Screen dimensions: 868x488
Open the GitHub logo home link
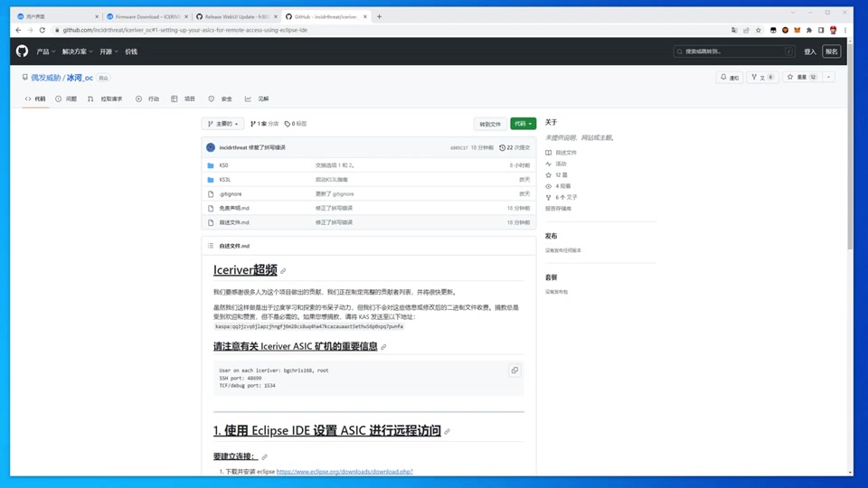pyautogui.click(x=22, y=52)
